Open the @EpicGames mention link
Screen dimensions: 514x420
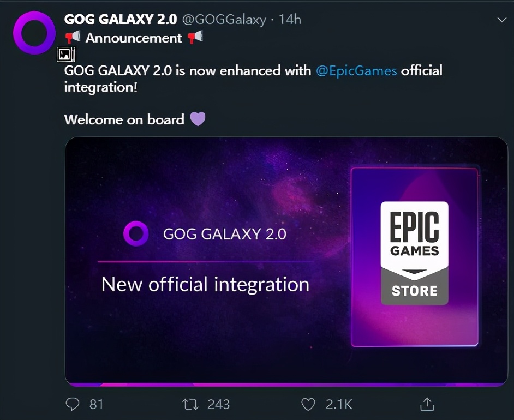(x=356, y=71)
